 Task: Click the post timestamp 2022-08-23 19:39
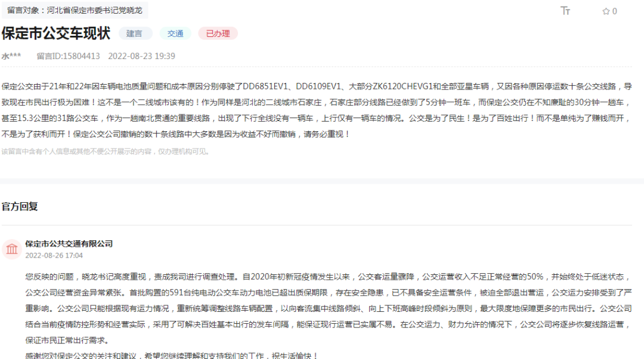pos(142,56)
